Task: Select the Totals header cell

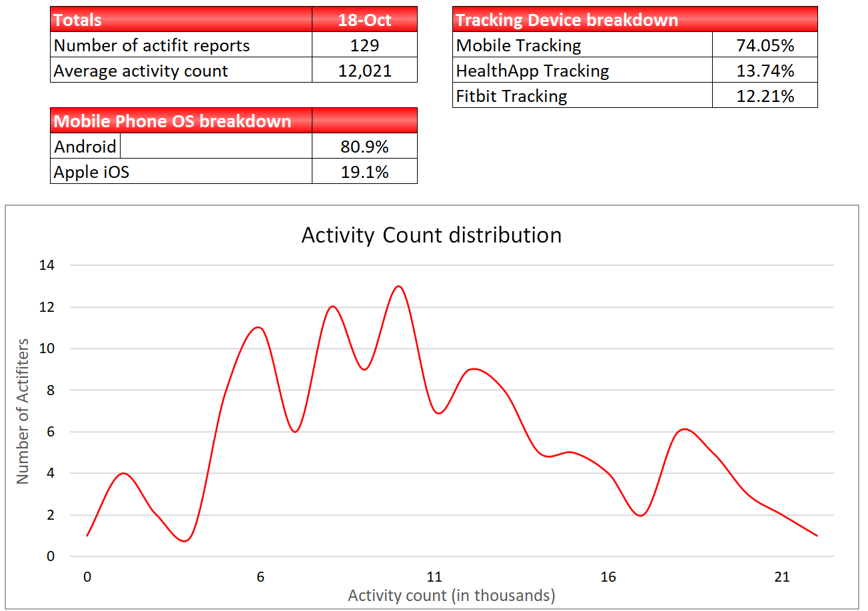Action: click(181, 19)
